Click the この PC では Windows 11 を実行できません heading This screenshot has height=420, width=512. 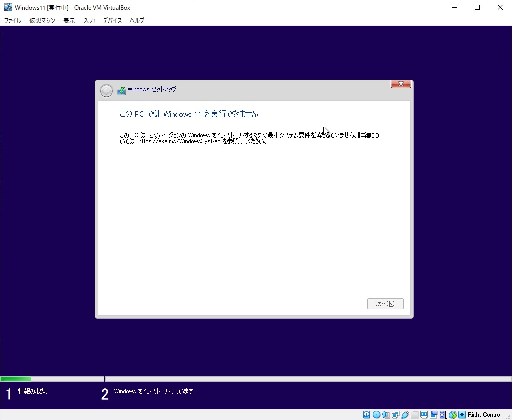[189, 114]
